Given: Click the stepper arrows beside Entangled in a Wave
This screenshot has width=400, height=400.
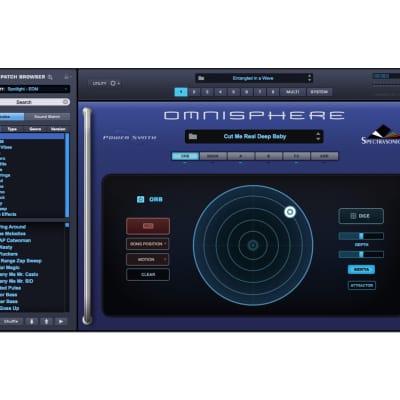Looking at the screenshot, I should tap(310, 78).
